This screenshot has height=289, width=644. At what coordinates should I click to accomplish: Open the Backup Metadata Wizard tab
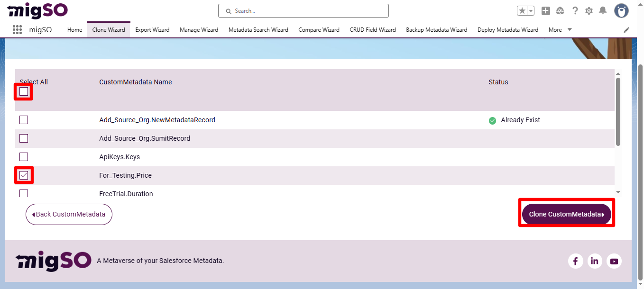[437, 30]
